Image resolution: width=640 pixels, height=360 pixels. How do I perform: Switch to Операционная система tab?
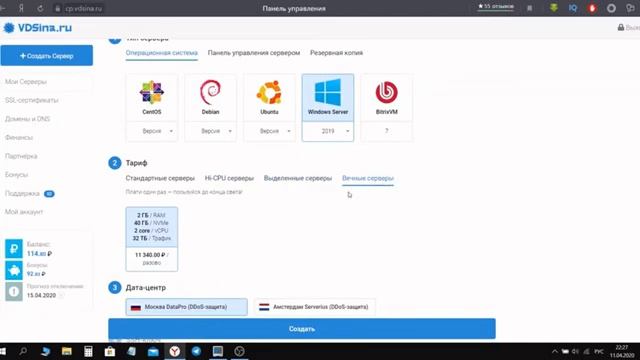coord(162,53)
